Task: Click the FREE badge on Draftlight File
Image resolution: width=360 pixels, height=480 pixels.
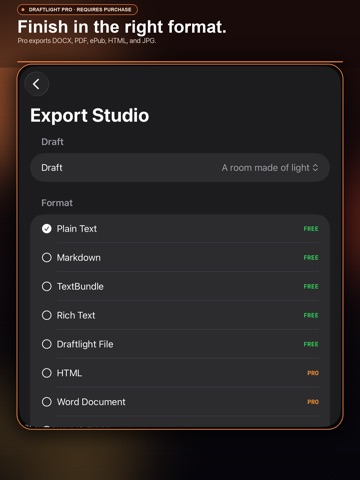Action: click(311, 344)
